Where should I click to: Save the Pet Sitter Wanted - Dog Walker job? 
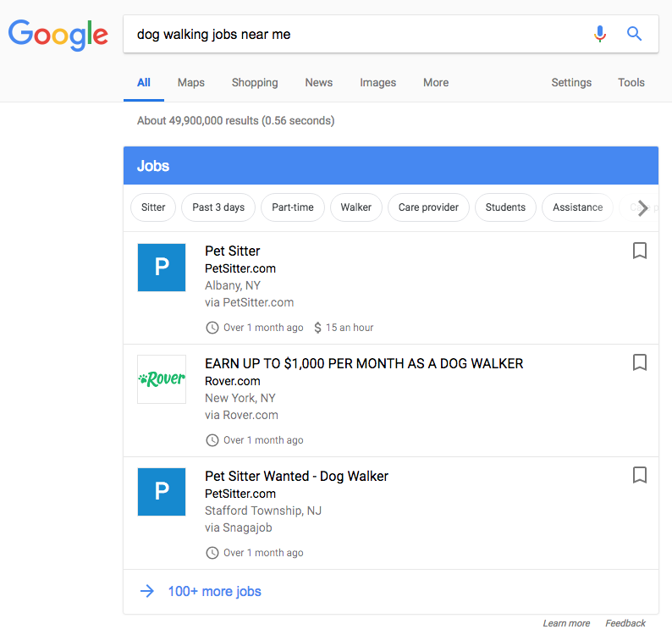[640, 475]
